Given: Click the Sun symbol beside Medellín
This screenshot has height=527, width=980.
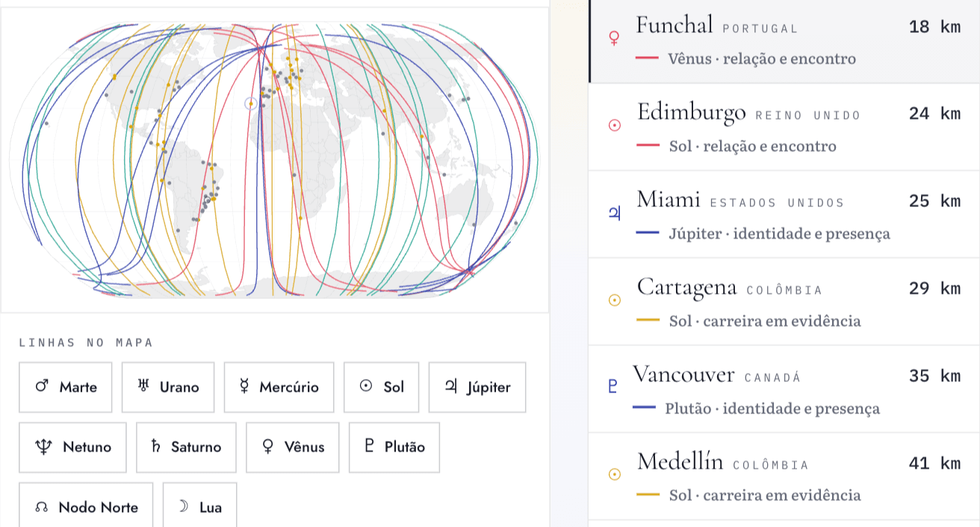Looking at the screenshot, I should (x=615, y=475).
